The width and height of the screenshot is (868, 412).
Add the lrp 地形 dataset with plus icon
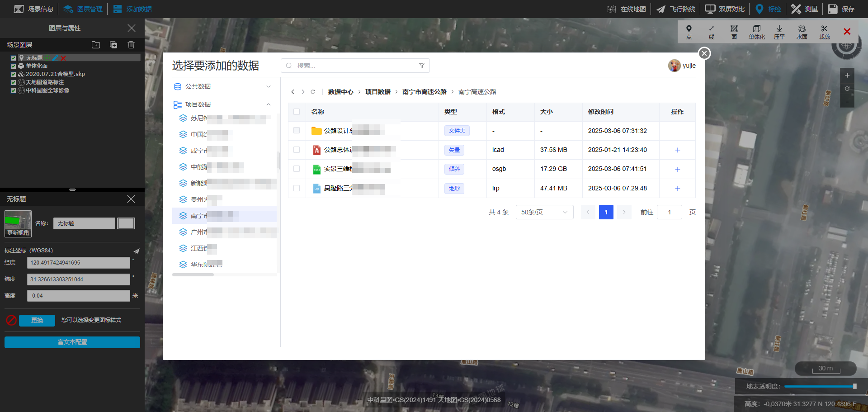point(677,189)
